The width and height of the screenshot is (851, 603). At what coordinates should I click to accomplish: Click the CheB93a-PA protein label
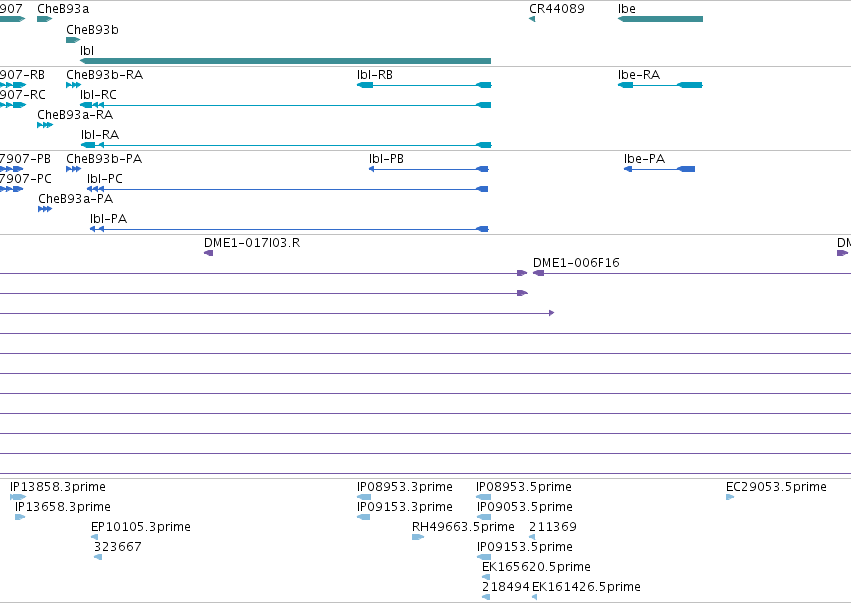coord(75,199)
